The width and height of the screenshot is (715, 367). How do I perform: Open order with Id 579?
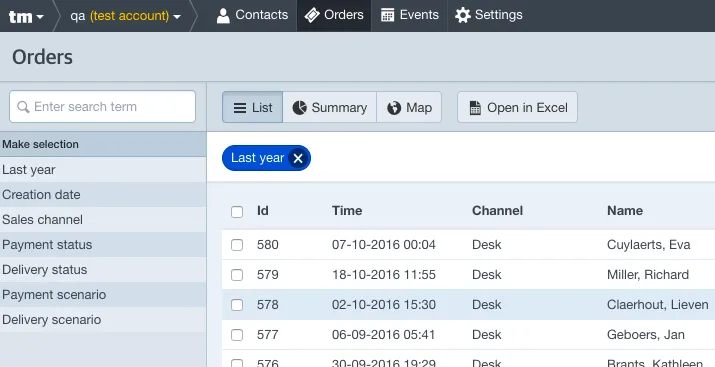click(268, 275)
